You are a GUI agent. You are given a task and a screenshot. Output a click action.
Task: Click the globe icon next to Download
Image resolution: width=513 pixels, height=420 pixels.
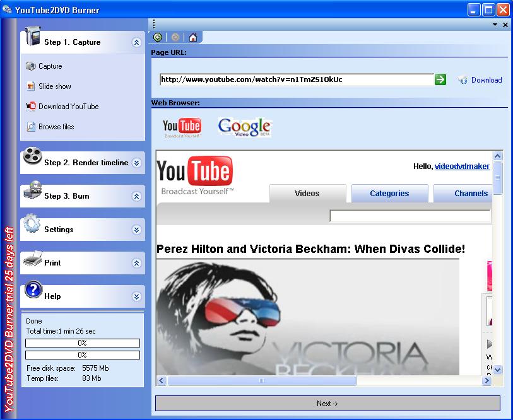463,80
